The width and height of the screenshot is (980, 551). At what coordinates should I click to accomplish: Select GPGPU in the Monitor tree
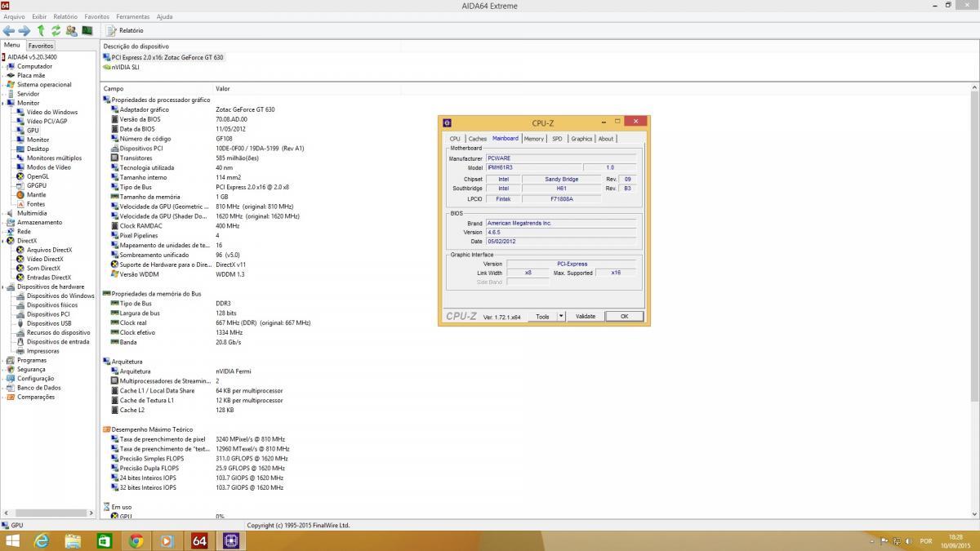click(x=36, y=185)
